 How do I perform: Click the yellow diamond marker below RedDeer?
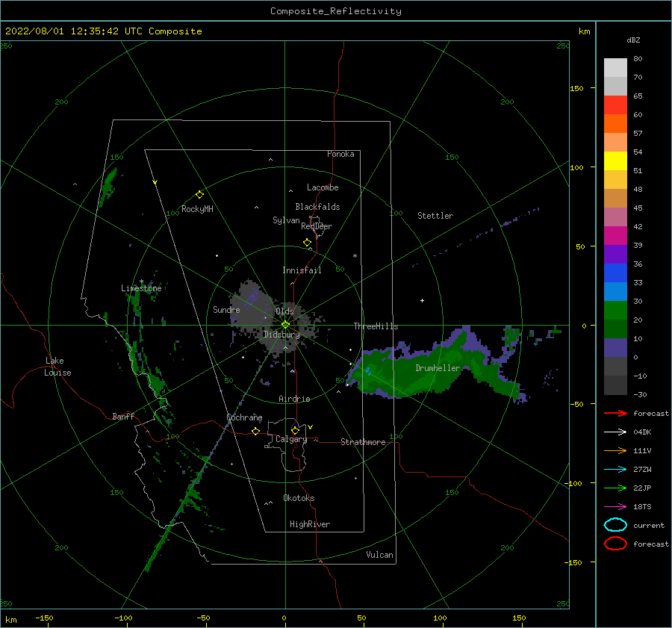(x=307, y=243)
